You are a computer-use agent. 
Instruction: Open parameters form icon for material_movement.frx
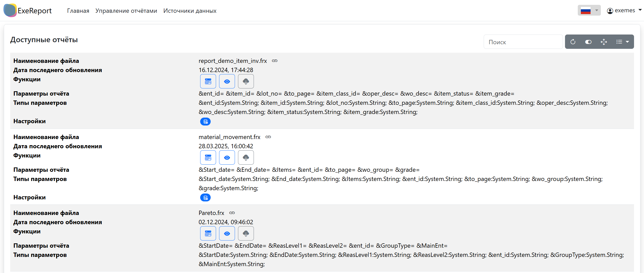click(x=208, y=158)
